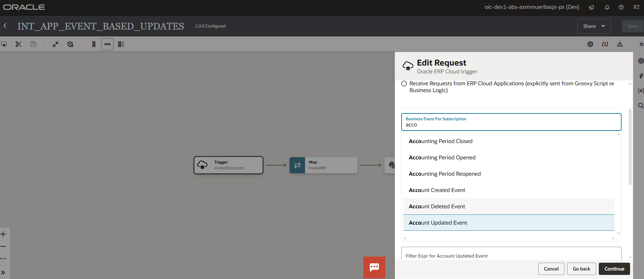Viewport: 644px width, 279px height.
Task: Click the INT_APP_EVENT_BASED_UPDATES title
Action: (101, 26)
